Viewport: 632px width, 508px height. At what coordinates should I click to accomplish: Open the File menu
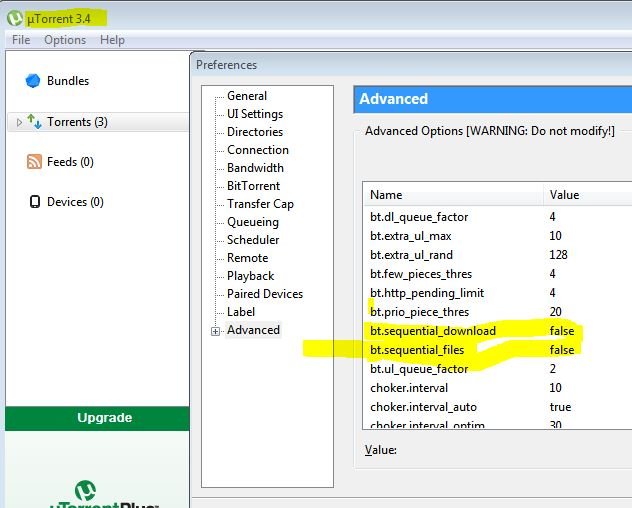coord(21,40)
